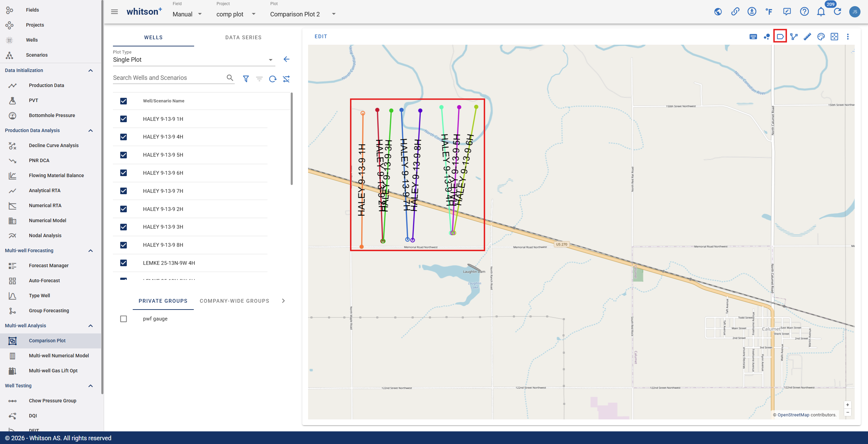Select the ruler measure tool
Image resolution: width=868 pixels, height=444 pixels.
click(807, 37)
